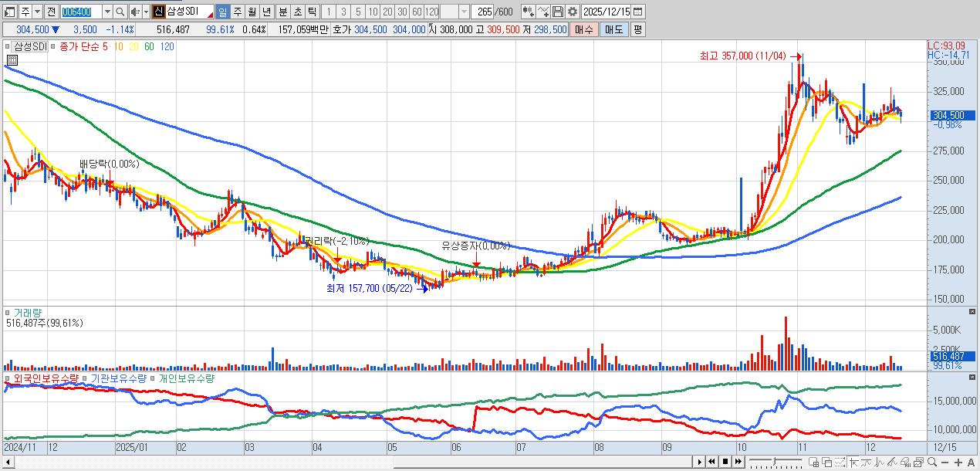The image size is (980, 471).
Task: Click the panel layout icon at toolbar start
Action: tap(9, 12)
